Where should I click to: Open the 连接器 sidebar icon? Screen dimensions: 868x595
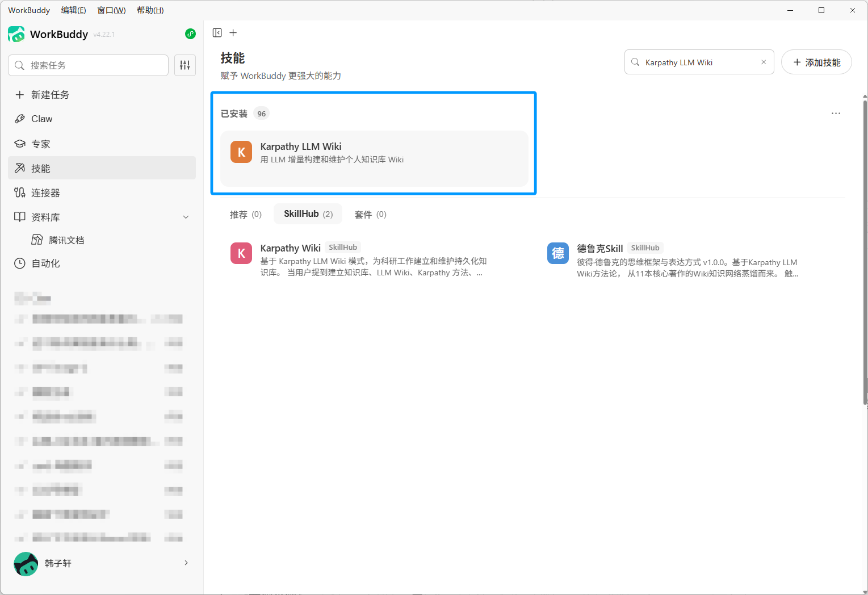(x=20, y=192)
